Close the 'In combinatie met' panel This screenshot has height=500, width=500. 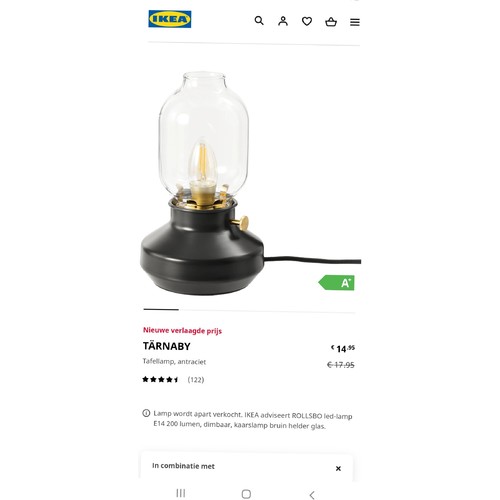pos(338,468)
